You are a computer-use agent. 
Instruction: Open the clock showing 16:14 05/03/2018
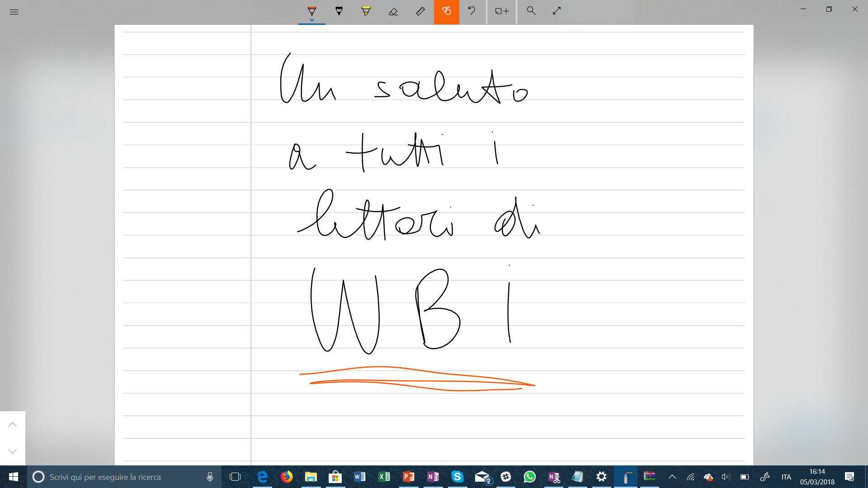(x=817, y=477)
